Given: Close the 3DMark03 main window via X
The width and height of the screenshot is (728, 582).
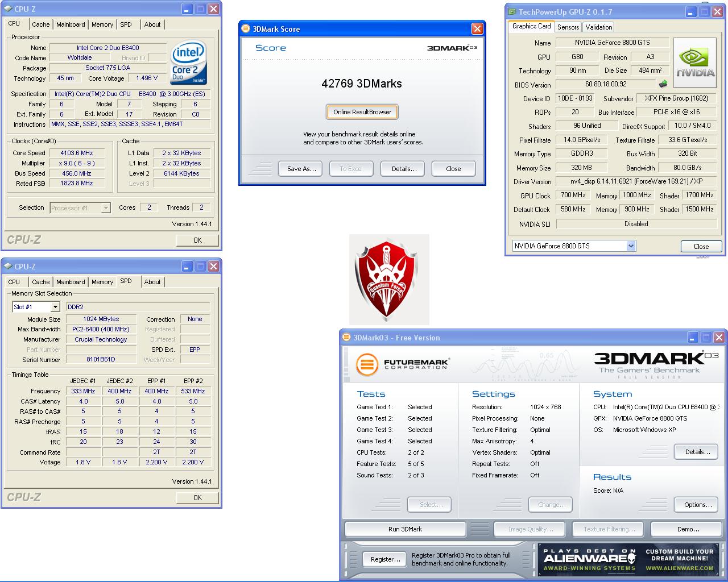Looking at the screenshot, I should (x=719, y=337).
